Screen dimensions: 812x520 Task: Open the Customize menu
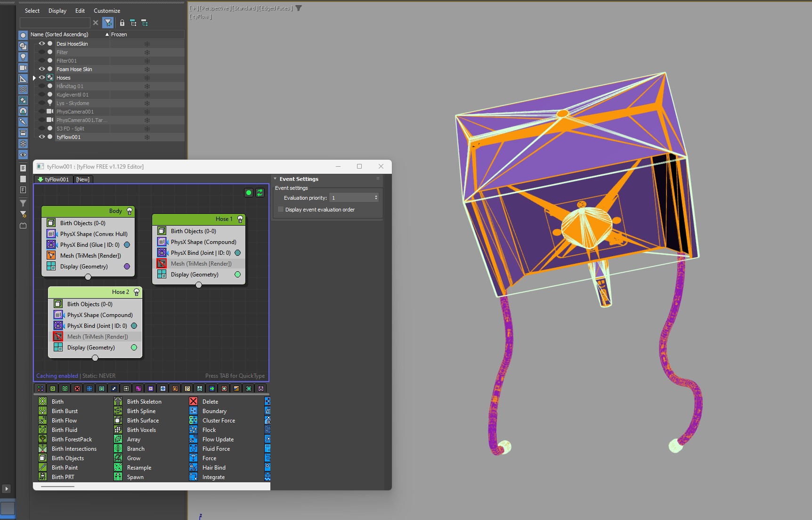pyautogui.click(x=107, y=10)
